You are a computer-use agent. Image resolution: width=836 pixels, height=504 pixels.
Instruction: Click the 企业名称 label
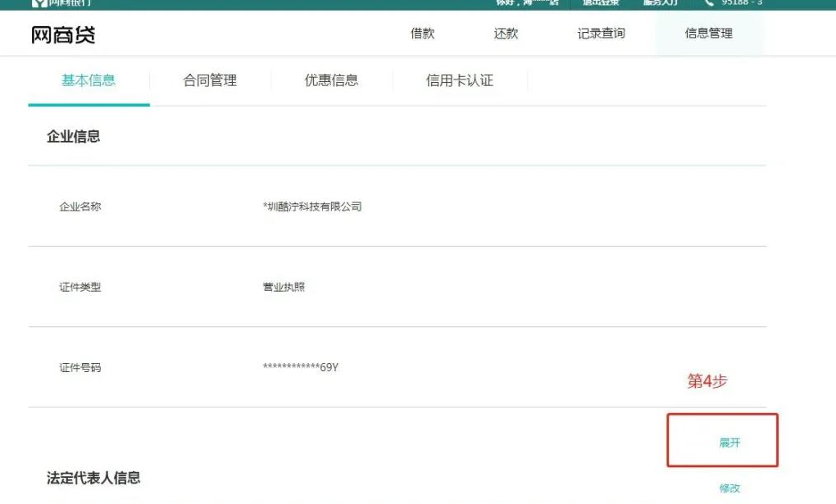pos(80,207)
